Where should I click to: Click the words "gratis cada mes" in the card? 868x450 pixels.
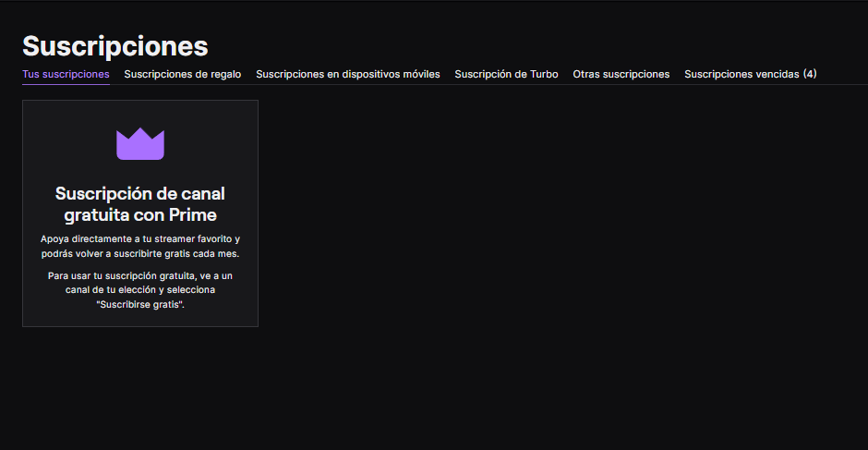(x=203, y=253)
